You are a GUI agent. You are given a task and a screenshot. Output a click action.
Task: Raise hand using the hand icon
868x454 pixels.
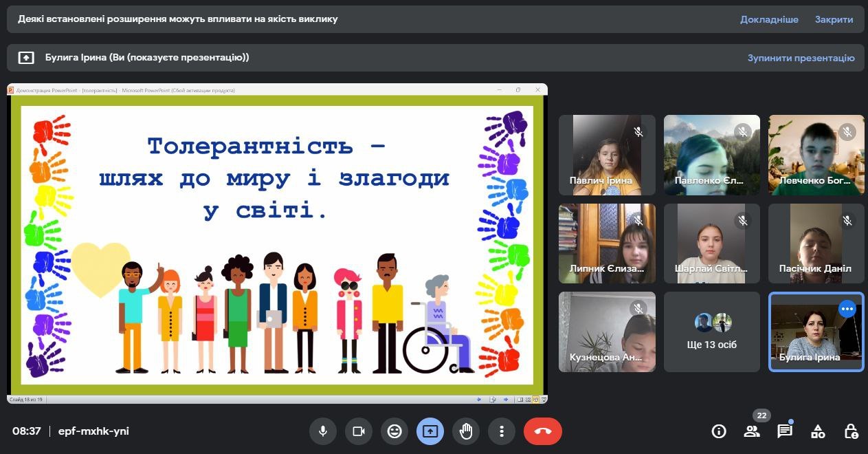tap(466, 431)
